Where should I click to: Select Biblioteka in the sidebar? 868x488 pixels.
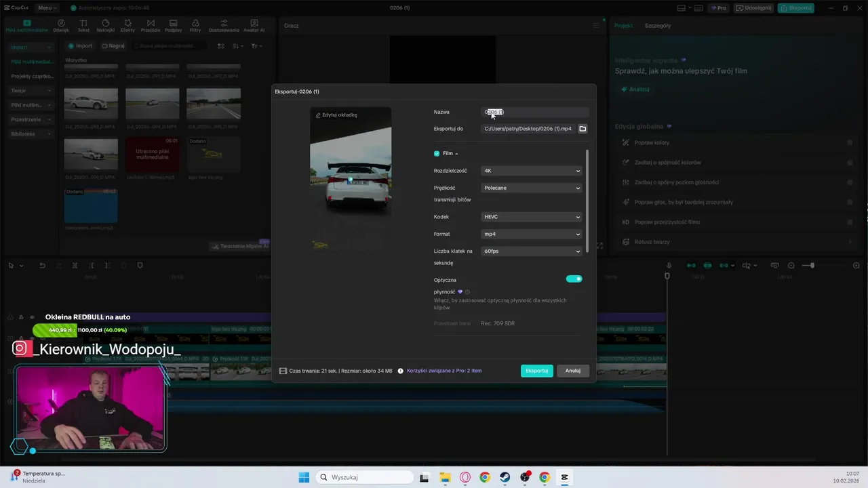pyautogui.click(x=31, y=134)
